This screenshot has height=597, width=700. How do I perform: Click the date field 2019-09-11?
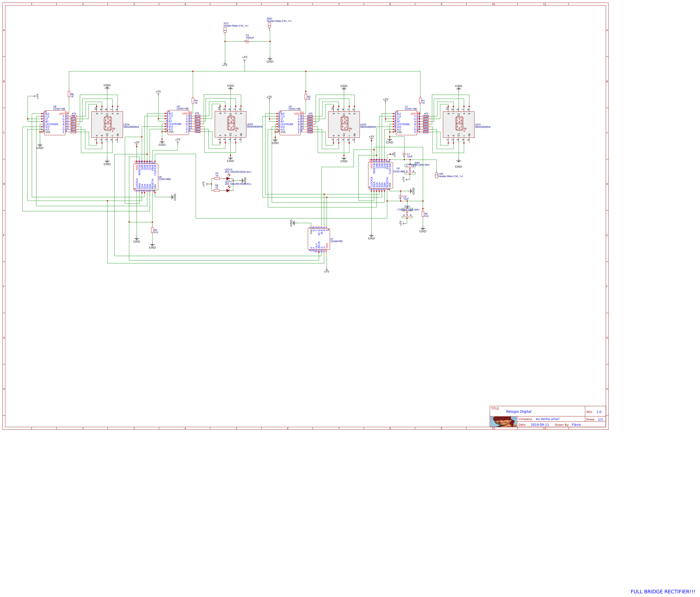(x=540, y=425)
